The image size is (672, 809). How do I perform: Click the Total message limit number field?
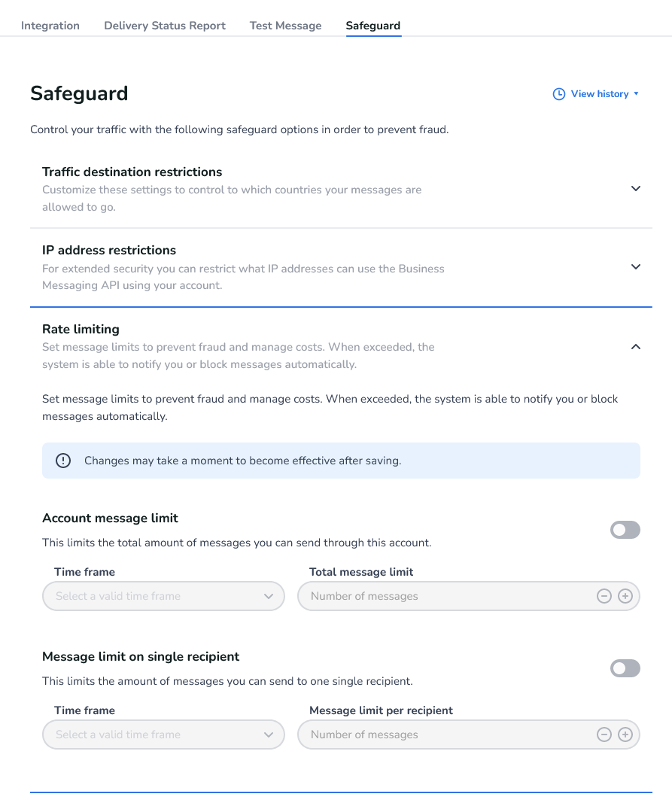pyautogui.click(x=444, y=596)
